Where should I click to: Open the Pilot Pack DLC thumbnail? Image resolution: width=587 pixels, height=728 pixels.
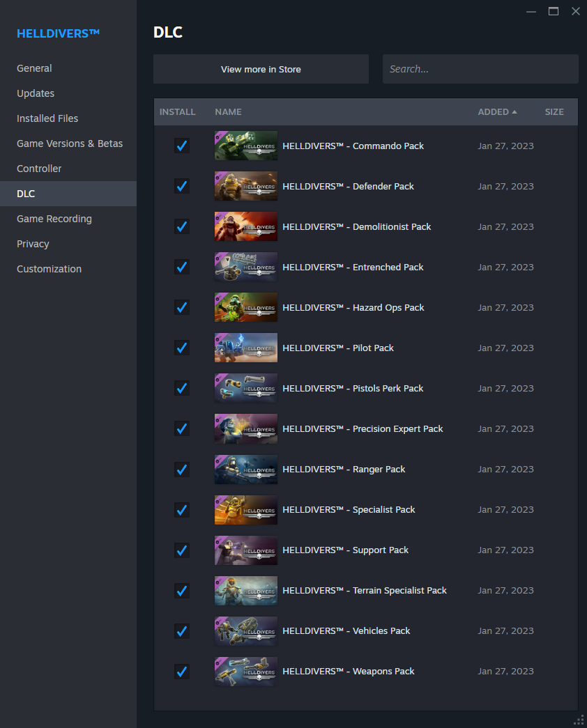coord(246,348)
